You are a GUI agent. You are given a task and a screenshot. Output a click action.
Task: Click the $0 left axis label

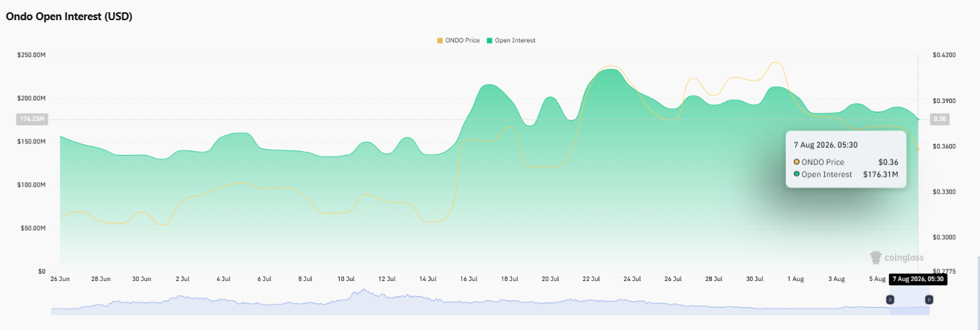(42, 272)
